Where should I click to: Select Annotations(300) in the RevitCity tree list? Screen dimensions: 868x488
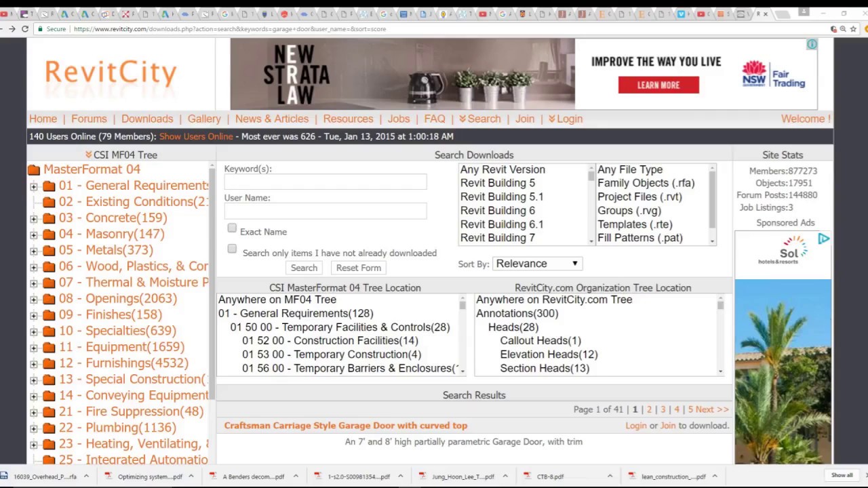tap(517, 313)
